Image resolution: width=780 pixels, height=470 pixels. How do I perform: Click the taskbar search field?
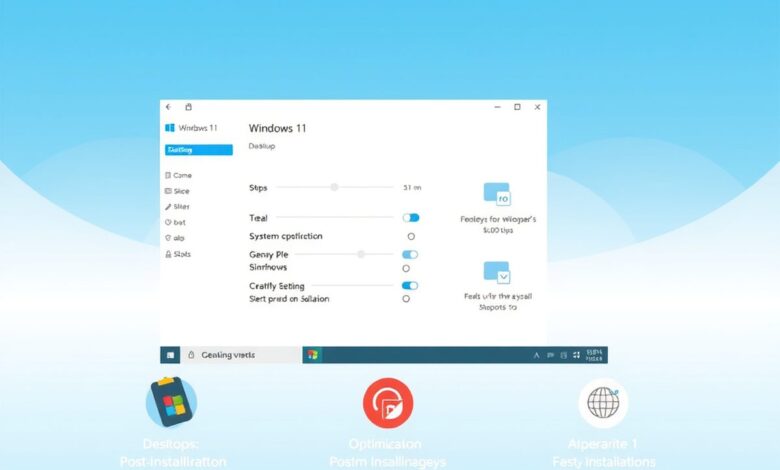click(x=241, y=355)
